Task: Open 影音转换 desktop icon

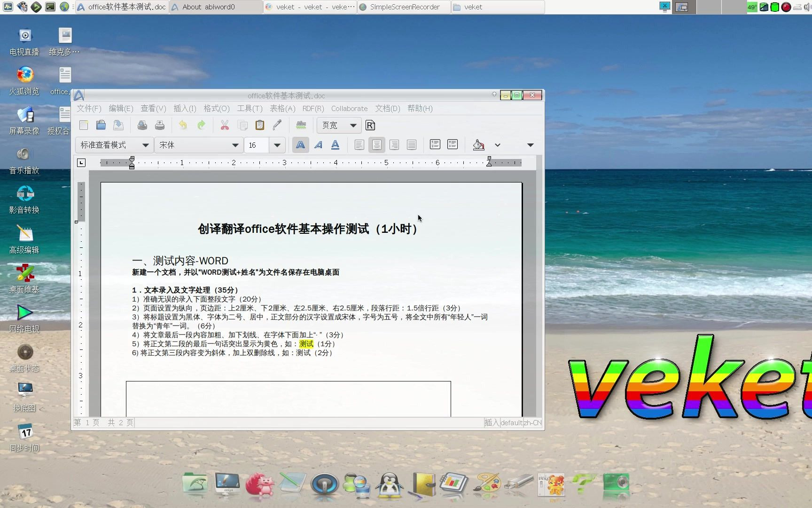Action: tap(24, 199)
